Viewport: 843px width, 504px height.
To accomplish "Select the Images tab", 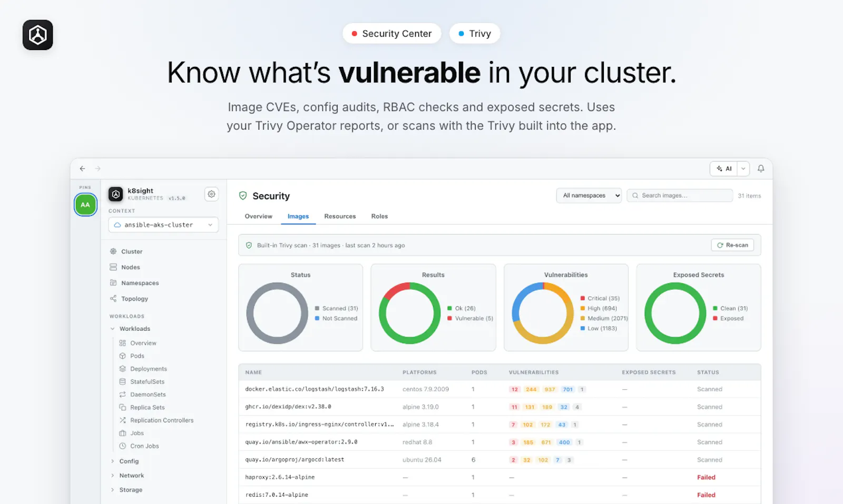I will (298, 216).
